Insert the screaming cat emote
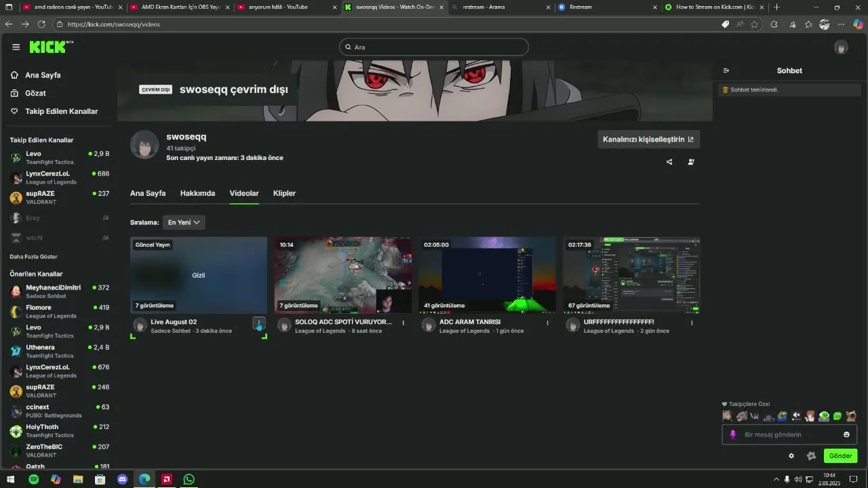 click(851, 416)
